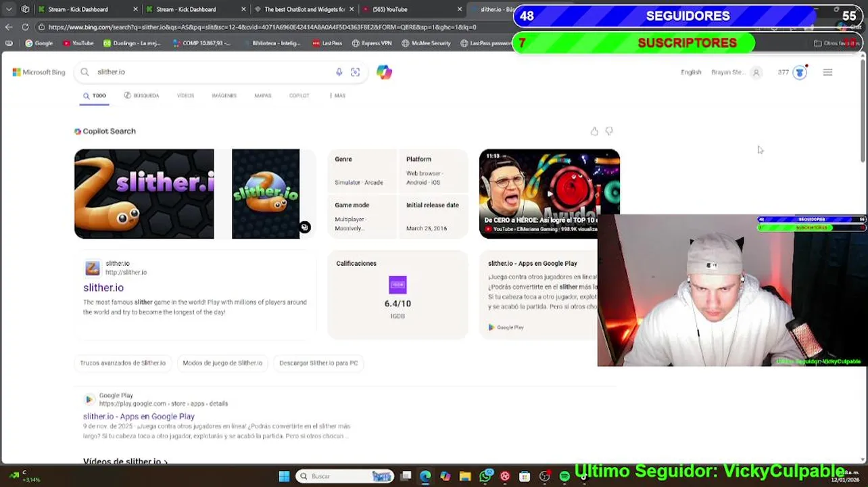868x487 pixels.
Task: Open the large slither.io logo image
Action: click(144, 194)
